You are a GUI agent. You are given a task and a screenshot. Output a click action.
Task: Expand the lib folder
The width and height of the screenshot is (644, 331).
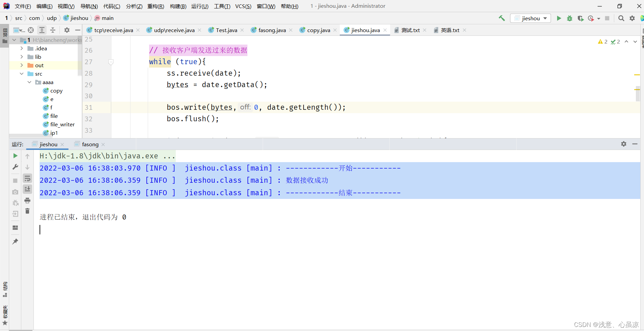22,57
